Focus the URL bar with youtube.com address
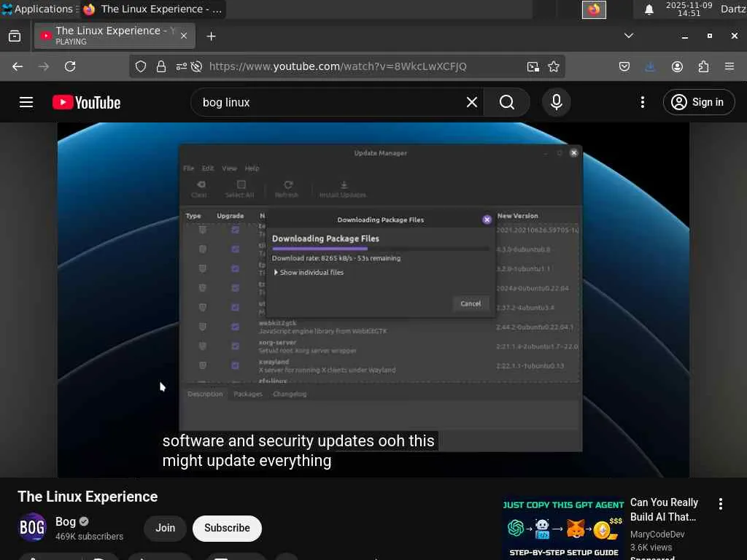The image size is (747, 560). (338, 66)
